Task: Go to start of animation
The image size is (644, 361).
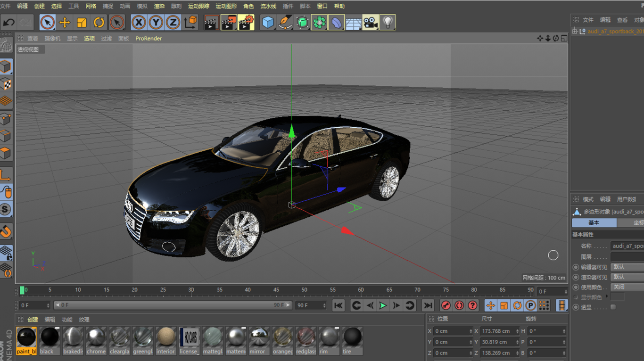Action: tap(339, 305)
